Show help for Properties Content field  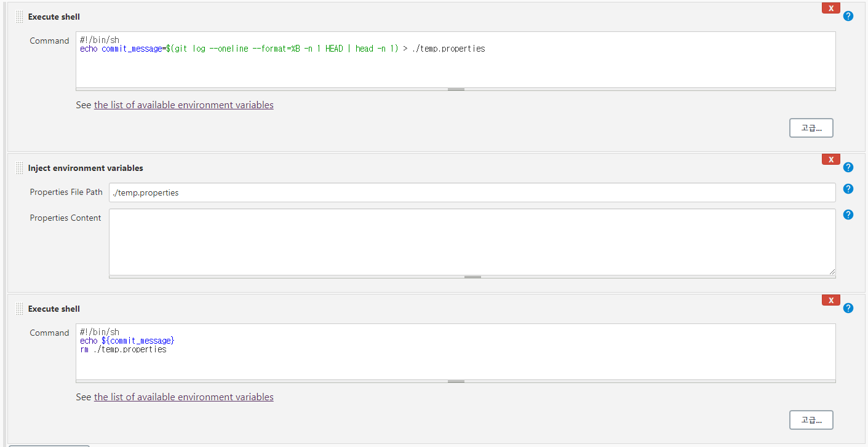(x=848, y=215)
